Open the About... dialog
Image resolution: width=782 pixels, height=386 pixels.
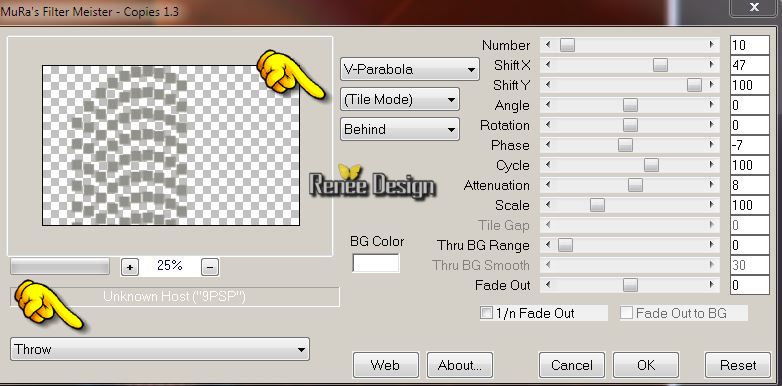tap(460, 365)
